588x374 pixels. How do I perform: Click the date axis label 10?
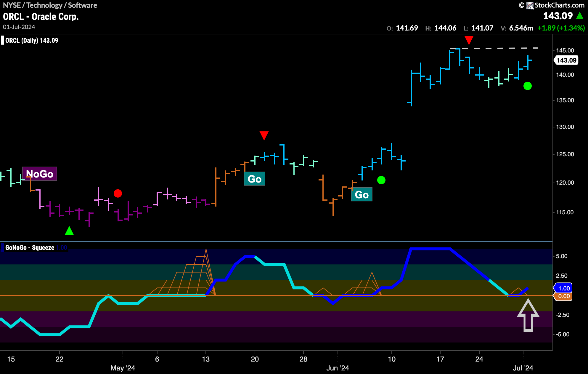[392, 359]
